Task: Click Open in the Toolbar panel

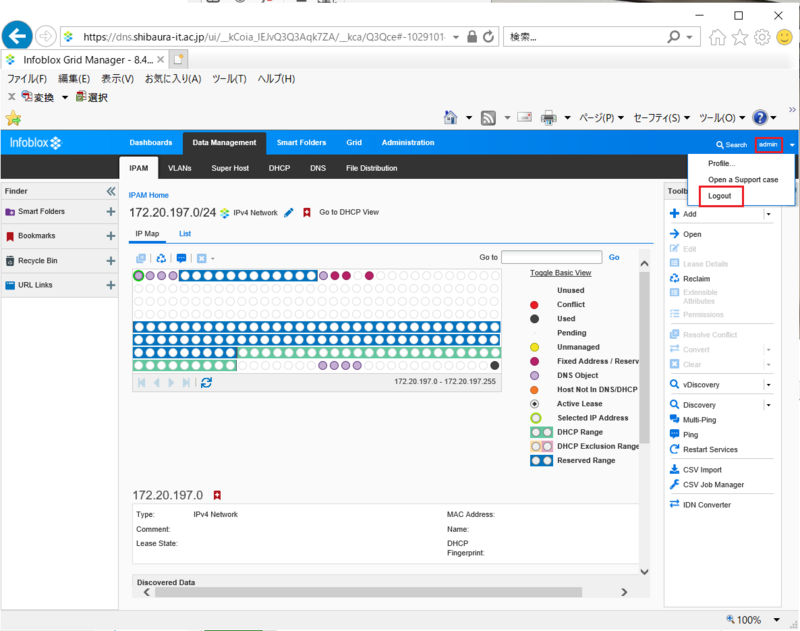Action: click(692, 234)
